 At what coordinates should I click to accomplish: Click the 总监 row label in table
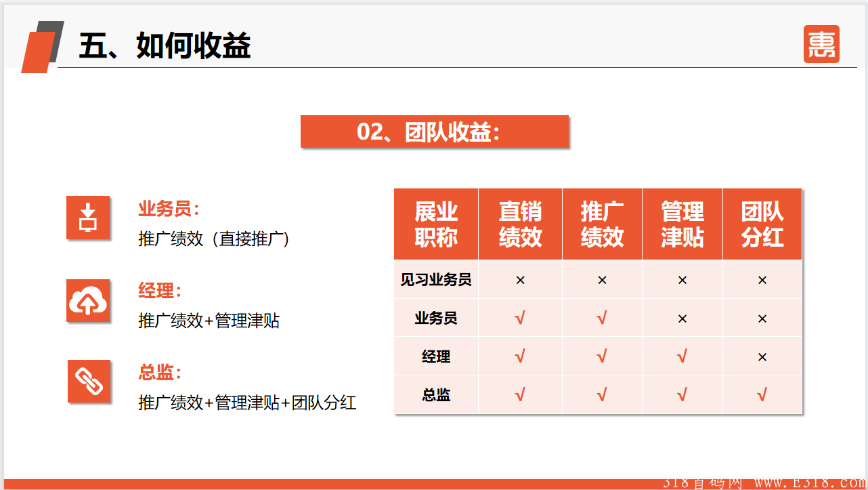coord(436,394)
